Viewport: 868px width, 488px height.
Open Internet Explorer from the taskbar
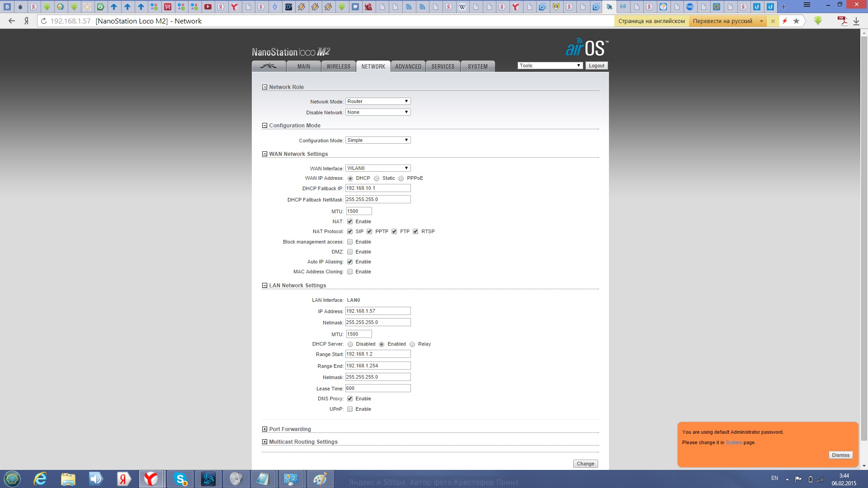(40, 479)
